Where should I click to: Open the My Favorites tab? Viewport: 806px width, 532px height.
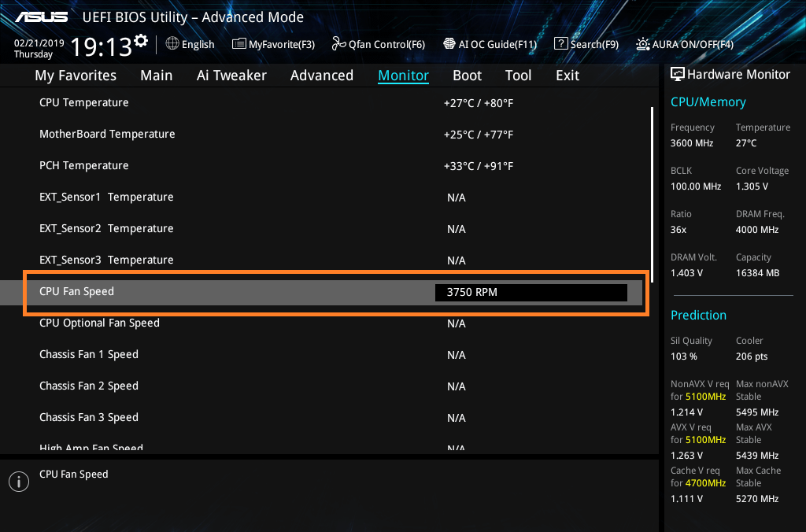(76, 76)
